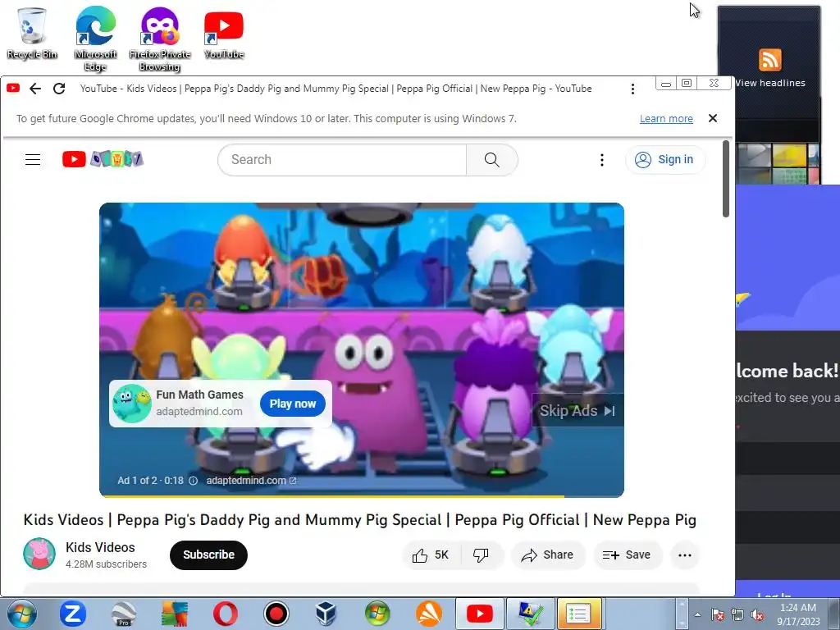Subscribe to the Kids Videos channel

point(208,555)
